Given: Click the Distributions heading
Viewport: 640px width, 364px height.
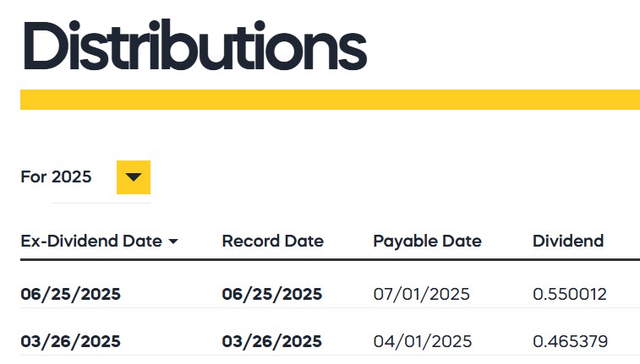Looking at the screenshot, I should 195,45.
